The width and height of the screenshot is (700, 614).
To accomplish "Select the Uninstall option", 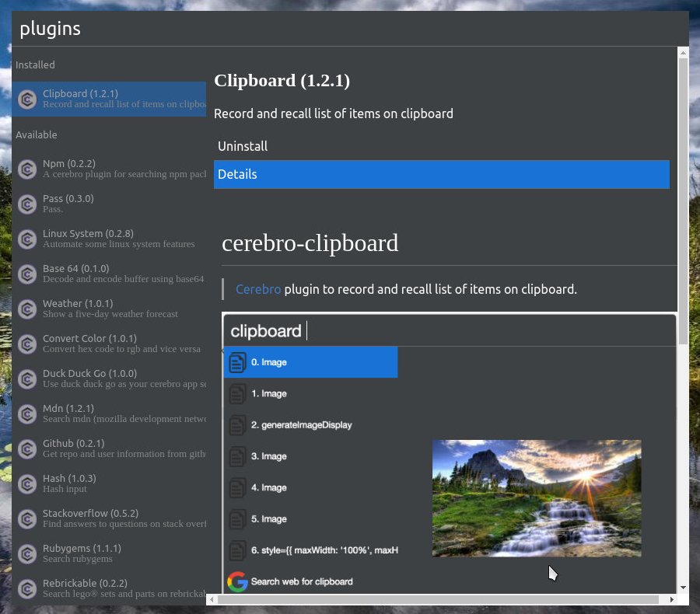I will (x=442, y=146).
